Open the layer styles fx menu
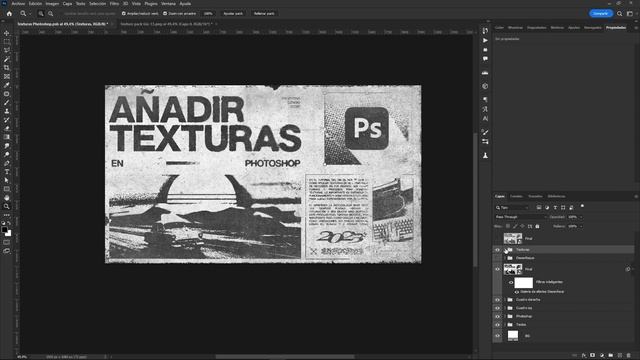The height and width of the screenshot is (360, 640). [x=584, y=356]
